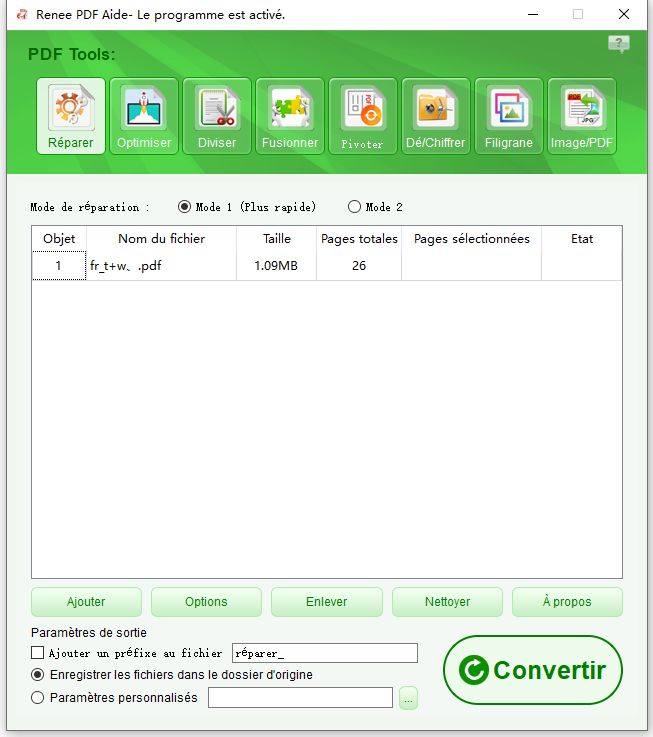Open the Pivoter rotation tool
The height and width of the screenshot is (737, 653).
[363, 116]
